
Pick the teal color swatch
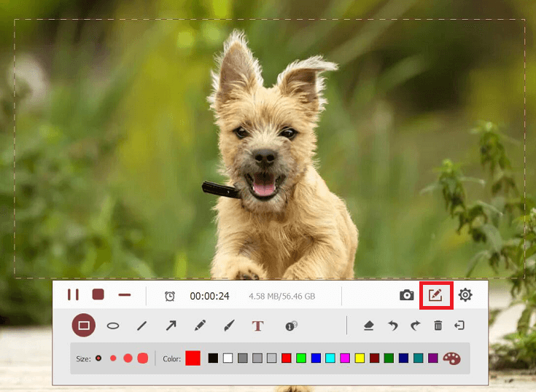(x=418, y=358)
